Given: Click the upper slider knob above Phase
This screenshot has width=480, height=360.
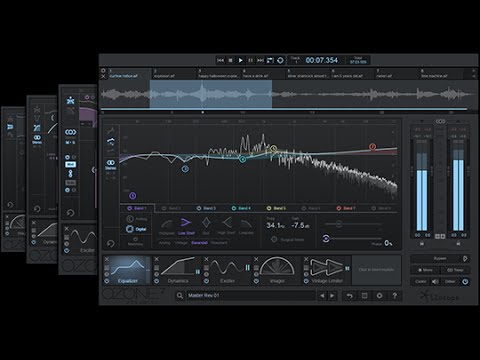Looking at the screenshot, I should (x=339, y=224).
